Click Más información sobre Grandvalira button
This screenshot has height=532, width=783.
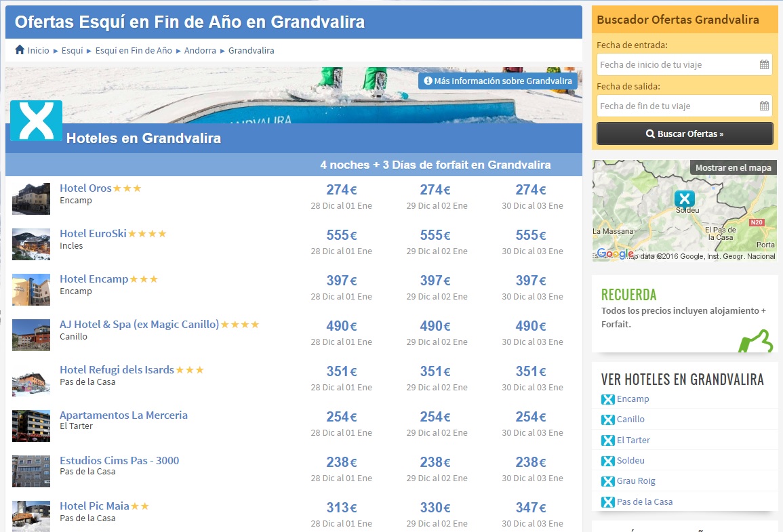pos(498,81)
